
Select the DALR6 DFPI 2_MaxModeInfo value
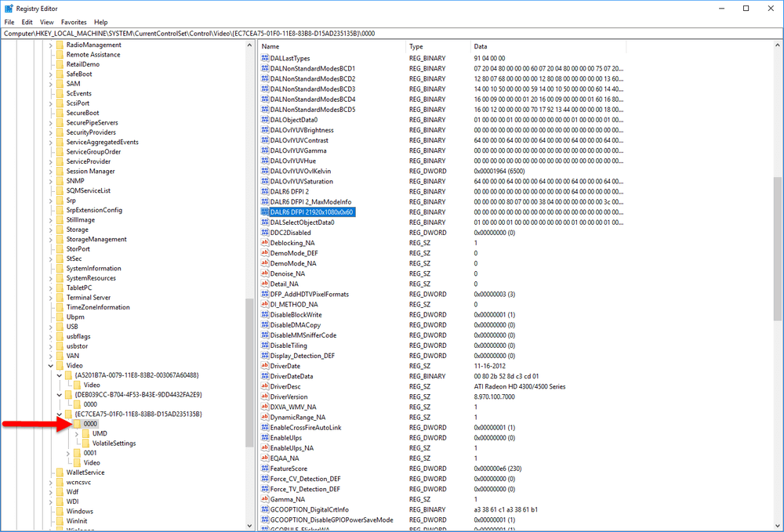click(x=310, y=202)
